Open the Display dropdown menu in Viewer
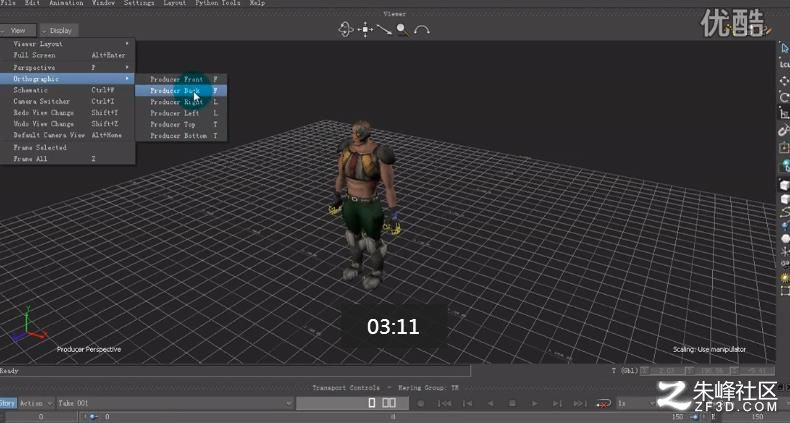 pos(59,30)
